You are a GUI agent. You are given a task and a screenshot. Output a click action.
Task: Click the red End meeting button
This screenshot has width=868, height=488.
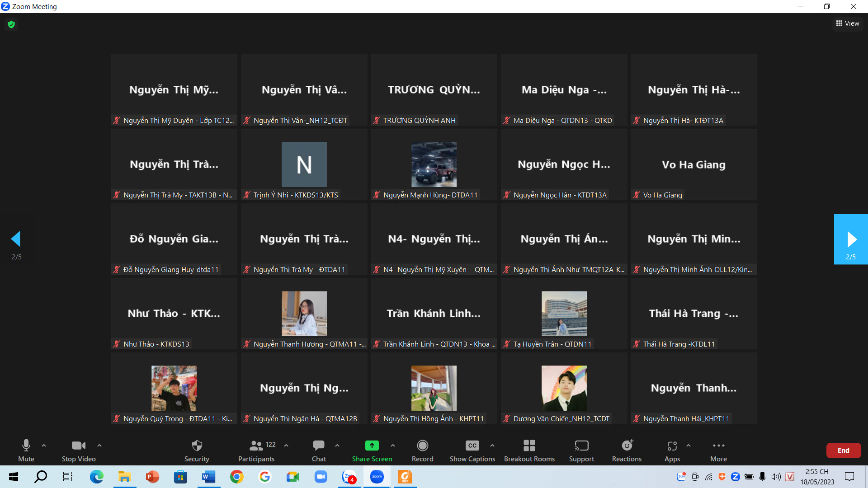point(843,450)
